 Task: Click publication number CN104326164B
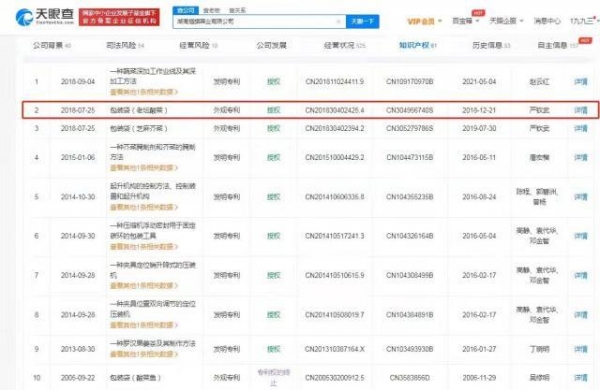409,236
